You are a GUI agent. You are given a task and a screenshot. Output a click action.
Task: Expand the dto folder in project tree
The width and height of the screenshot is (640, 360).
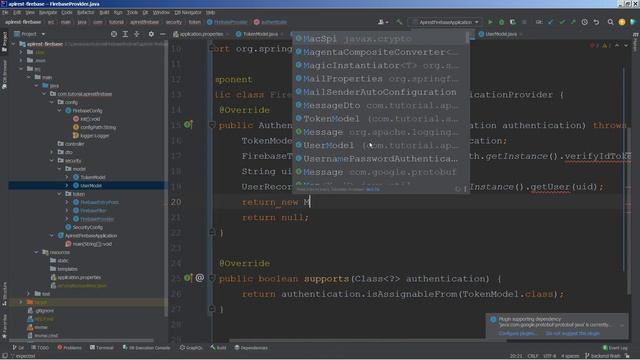tap(52, 152)
